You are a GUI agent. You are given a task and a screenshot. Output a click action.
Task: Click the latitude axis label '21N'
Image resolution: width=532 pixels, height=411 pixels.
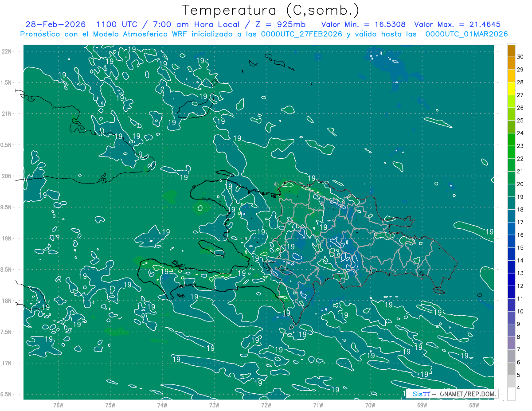click(7, 114)
